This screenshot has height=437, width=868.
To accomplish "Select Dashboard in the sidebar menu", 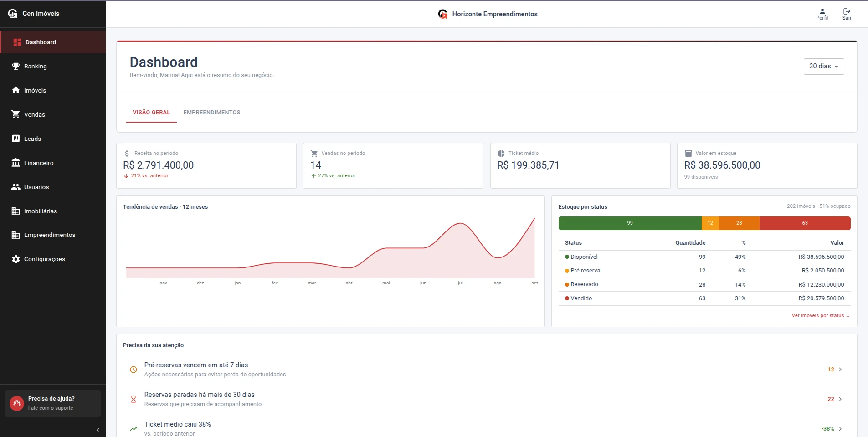I will tap(53, 42).
